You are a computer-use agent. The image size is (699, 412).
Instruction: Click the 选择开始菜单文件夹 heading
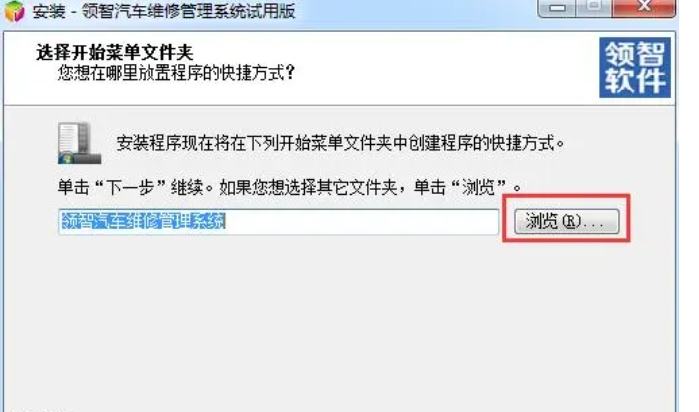point(115,53)
